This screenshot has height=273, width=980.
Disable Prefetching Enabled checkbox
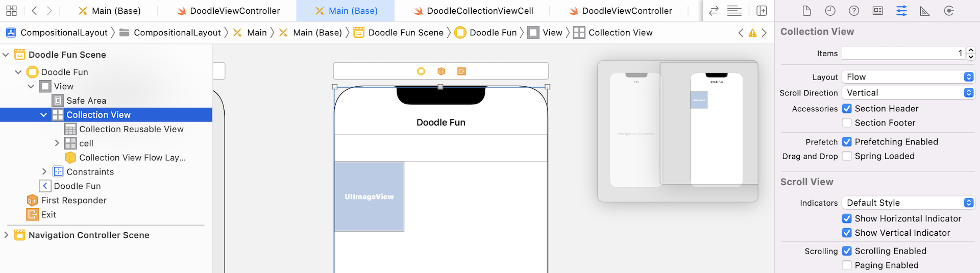point(847,142)
